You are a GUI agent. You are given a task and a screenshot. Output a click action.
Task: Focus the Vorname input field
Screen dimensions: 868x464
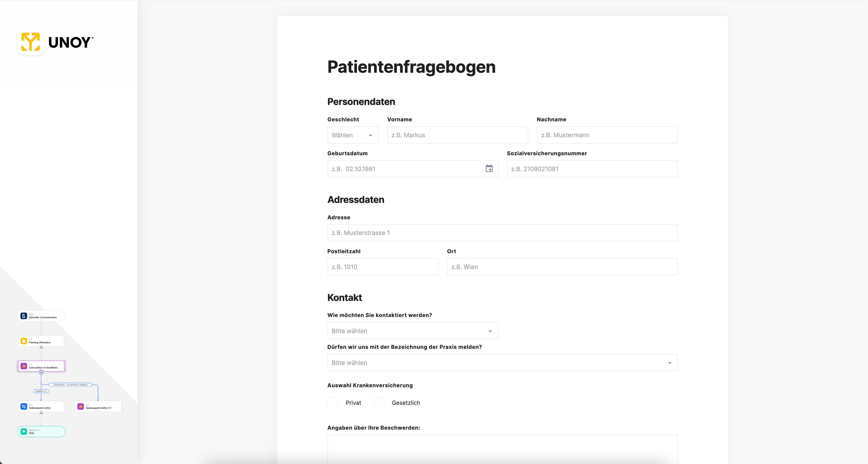457,135
